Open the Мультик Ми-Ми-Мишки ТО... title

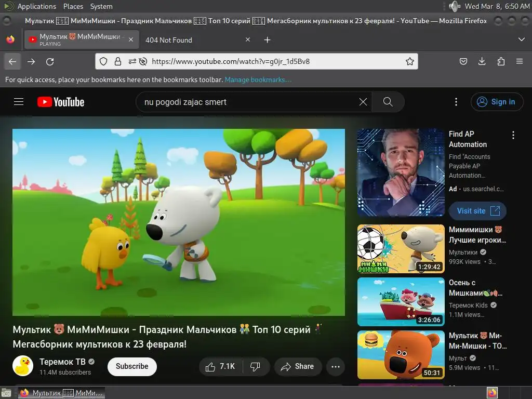[x=478, y=341]
